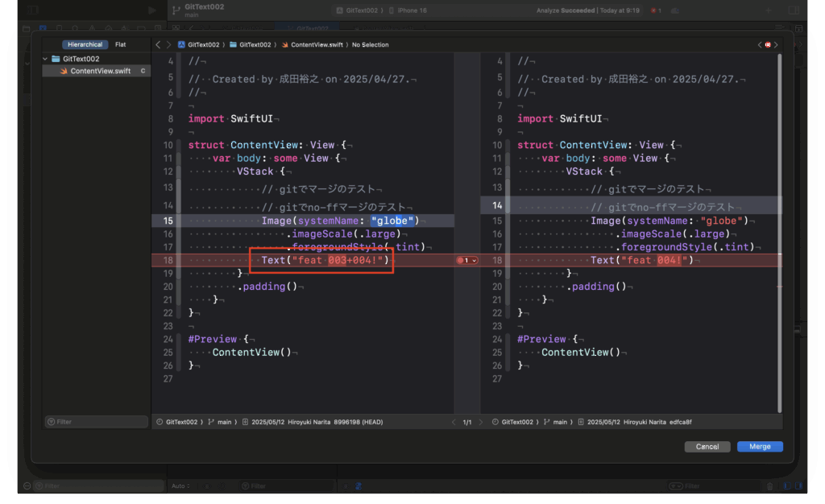Click line number 15 in left gutter

pyautogui.click(x=168, y=221)
